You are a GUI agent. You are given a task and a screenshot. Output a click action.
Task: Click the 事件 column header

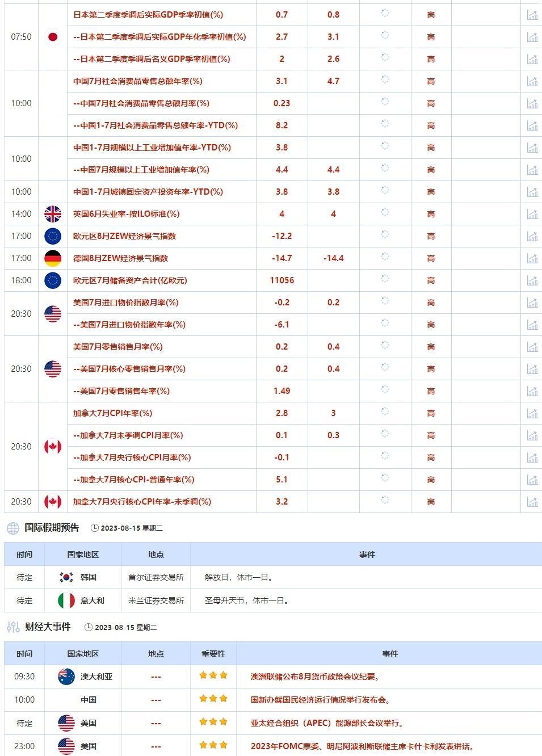point(390,653)
